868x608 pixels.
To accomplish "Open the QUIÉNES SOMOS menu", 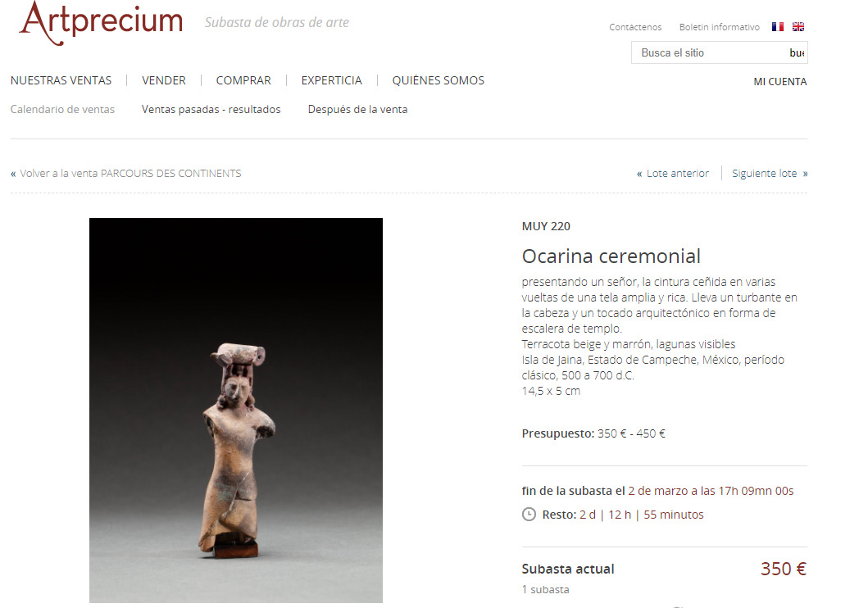I will pyautogui.click(x=439, y=81).
